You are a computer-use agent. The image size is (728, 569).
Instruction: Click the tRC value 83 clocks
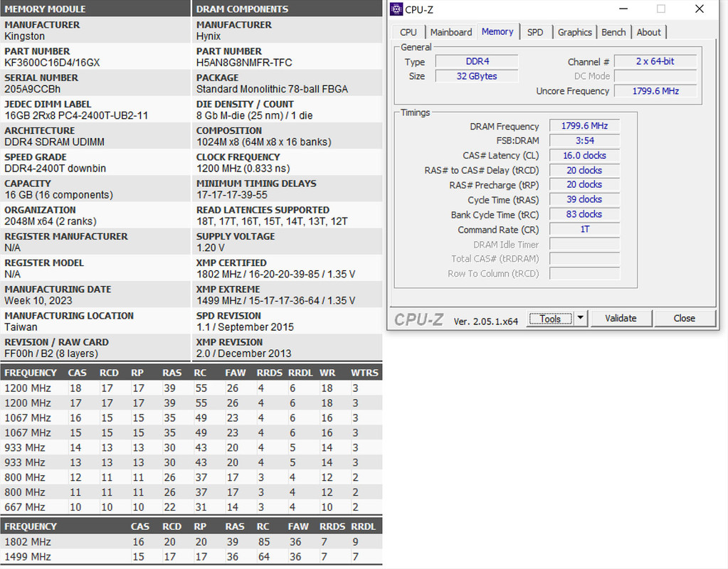coord(584,214)
